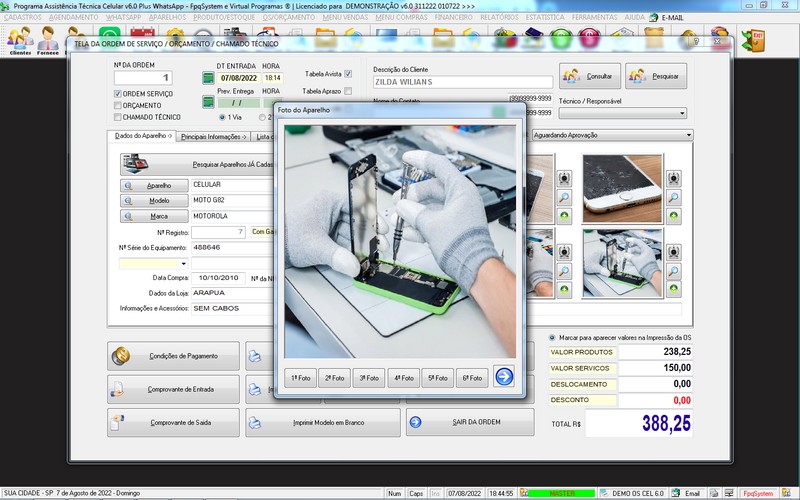Click the E-MAIL icon in menu bar
Viewport: 800px width, 500px height.
[655, 18]
